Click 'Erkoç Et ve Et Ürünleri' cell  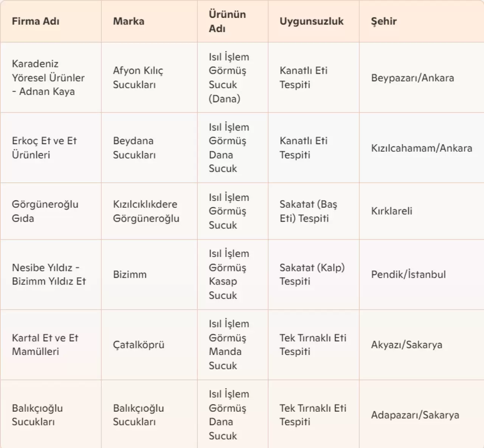tap(44, 148)
